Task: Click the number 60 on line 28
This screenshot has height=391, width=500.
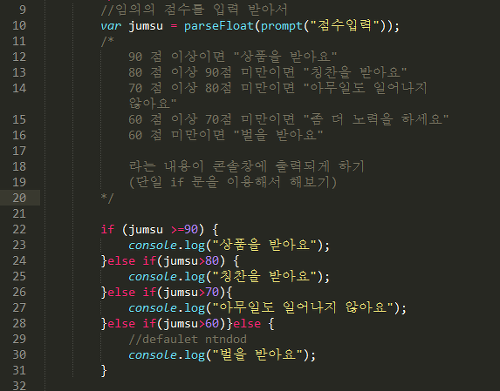Action: [212, 323]
